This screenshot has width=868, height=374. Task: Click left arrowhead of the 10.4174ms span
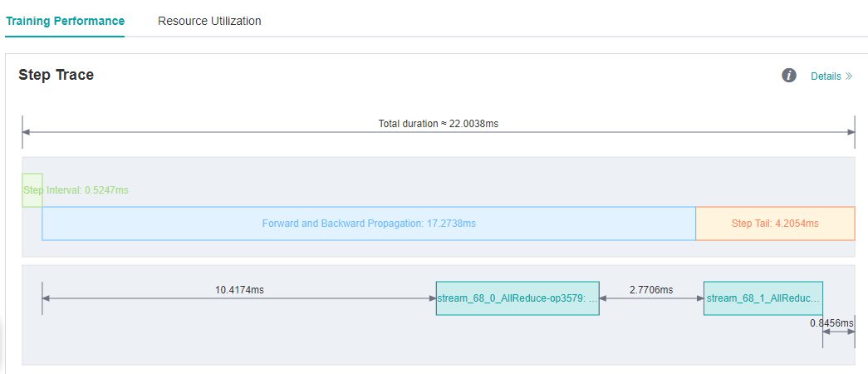[x=47, y=298]
